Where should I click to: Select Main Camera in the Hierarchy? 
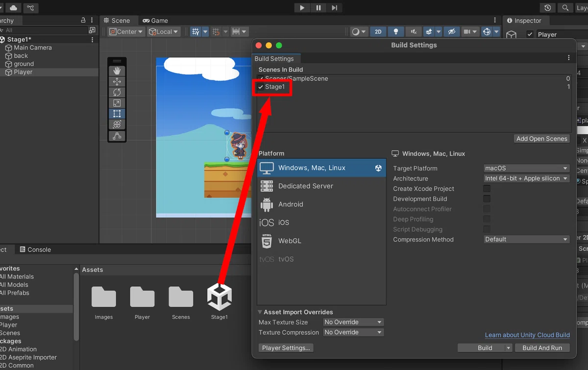(x=32, y=48)
